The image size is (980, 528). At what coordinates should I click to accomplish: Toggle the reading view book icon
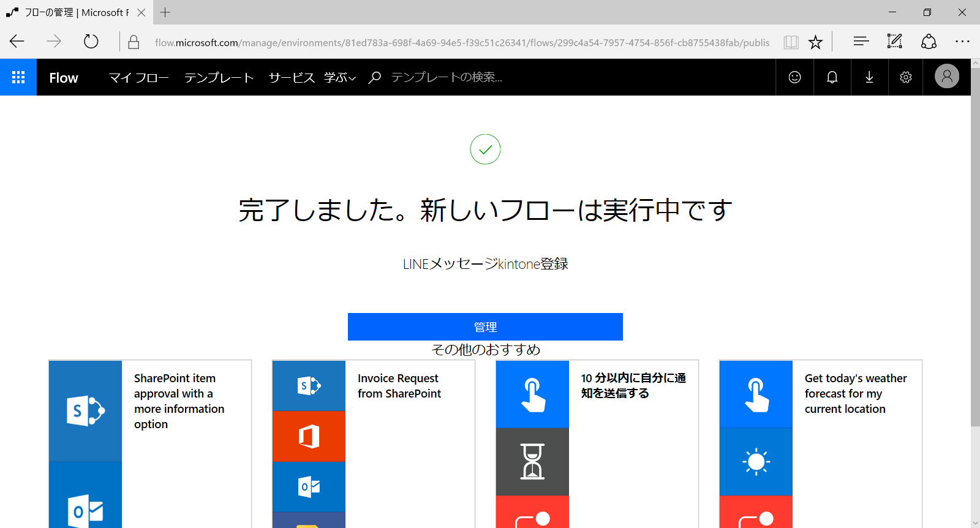pos(791,42)
